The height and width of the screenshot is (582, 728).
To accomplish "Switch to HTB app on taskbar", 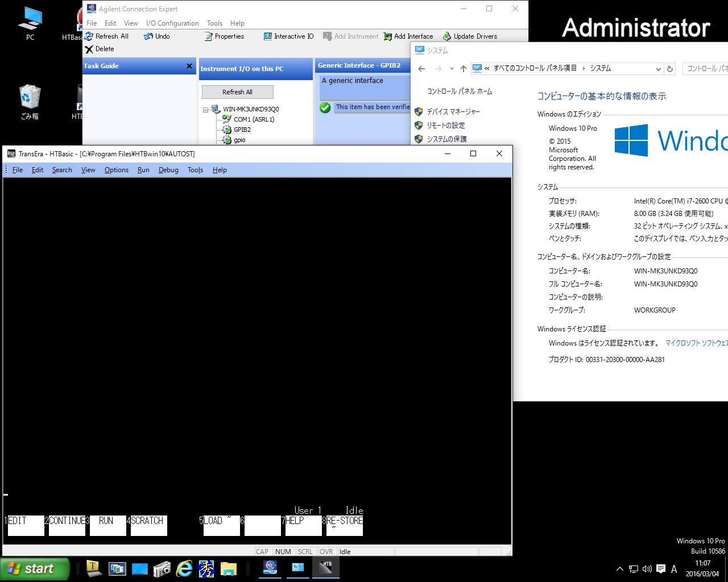I will click(326, 568).
